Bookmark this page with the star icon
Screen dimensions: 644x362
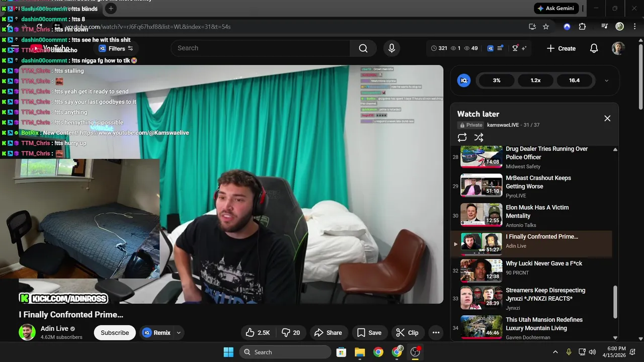point(546,27)
